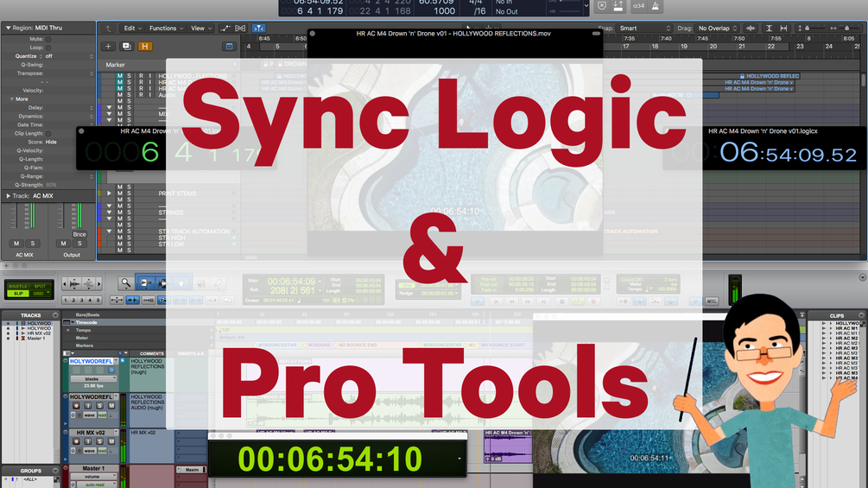Select SPOT edit mode
The width and height of the screenshot is (868, 488).
pyautogui.click(x=40, y=287)
